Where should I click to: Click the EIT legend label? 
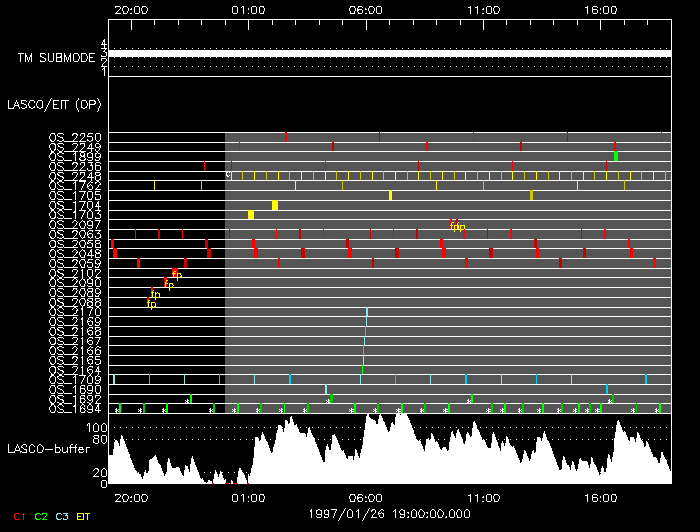click(x=84, y=516)
